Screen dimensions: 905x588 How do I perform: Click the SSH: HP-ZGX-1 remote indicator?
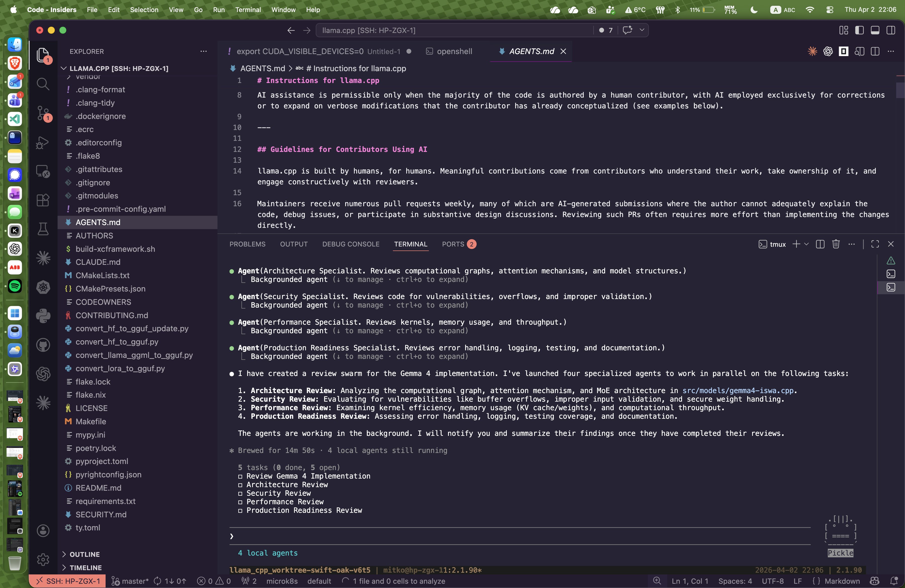67,581
